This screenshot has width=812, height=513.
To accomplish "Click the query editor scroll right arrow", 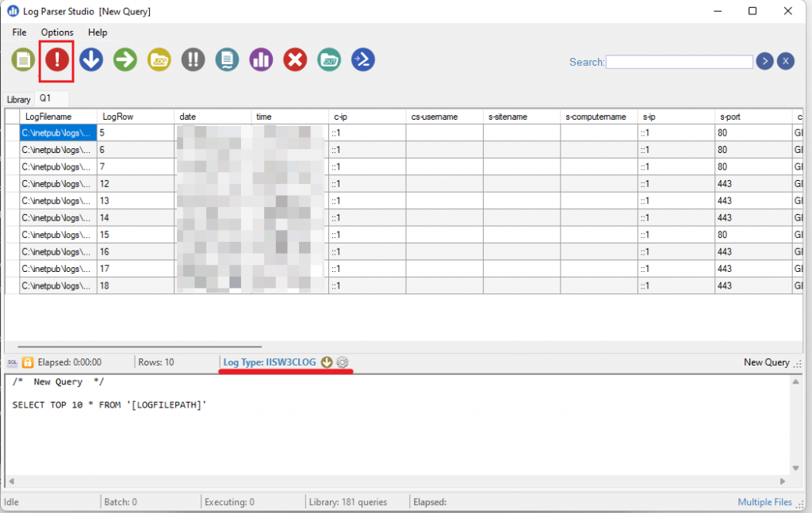I will tap(783, 481).
